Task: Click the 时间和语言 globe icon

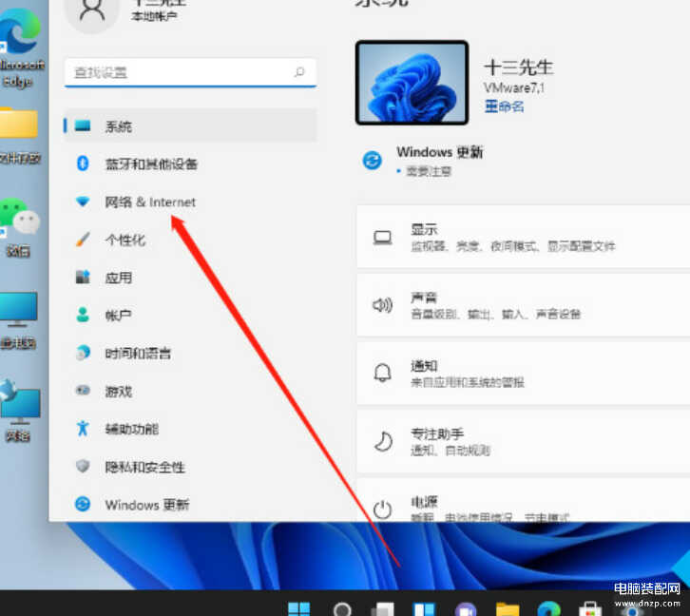Action: (x=83, y=353)
